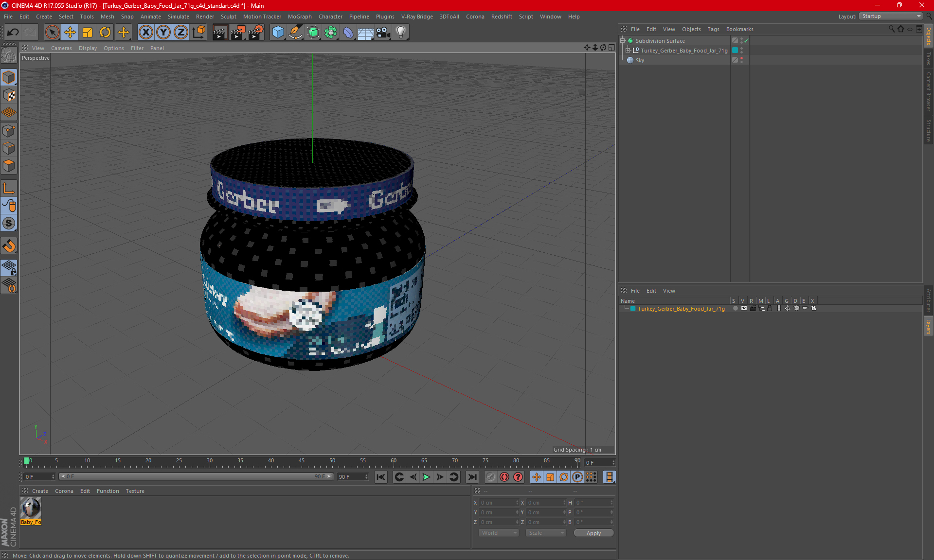Image resolution: width=934 pixels, height=560 pixels.
Task: Open the spline pen tool
Action: click(296, 33)
